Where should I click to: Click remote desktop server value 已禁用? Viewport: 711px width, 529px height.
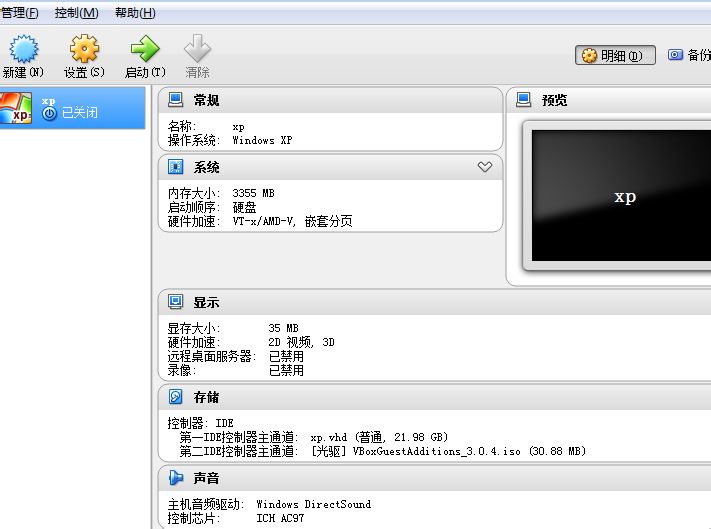coord(286,356)
